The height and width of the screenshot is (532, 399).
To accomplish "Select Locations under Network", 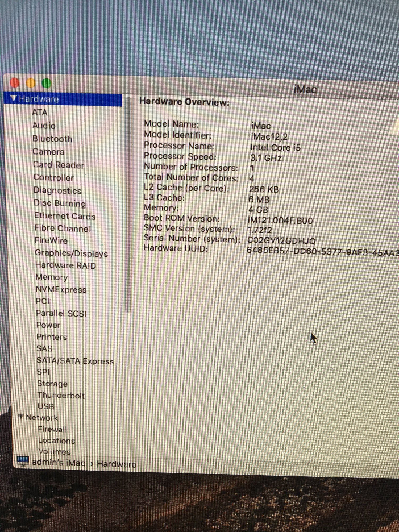I will 56,440.
